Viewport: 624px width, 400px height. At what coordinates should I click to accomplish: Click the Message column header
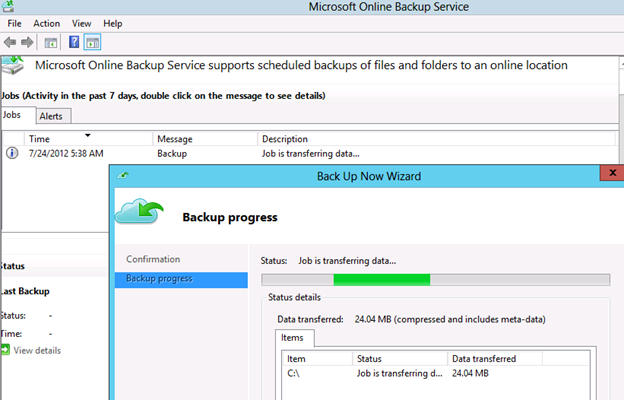click(205, 139)
